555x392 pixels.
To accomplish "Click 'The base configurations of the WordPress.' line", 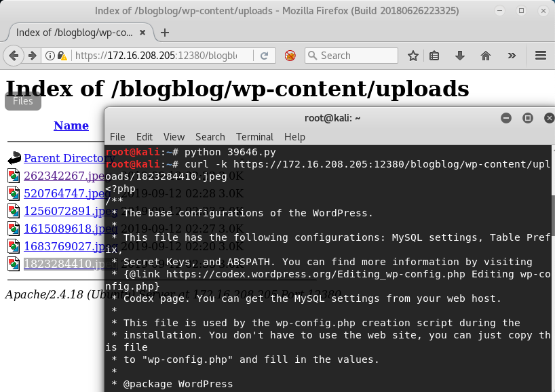I will coord(248,213).
